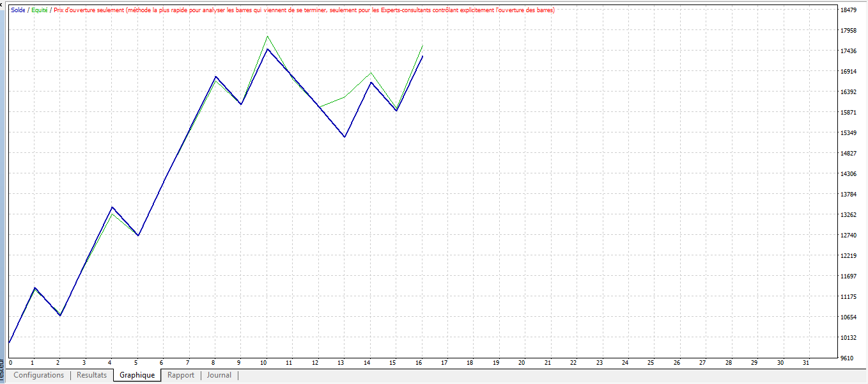Click the green equity peak at trade 10
868x384 pixels.
[267, 36]
